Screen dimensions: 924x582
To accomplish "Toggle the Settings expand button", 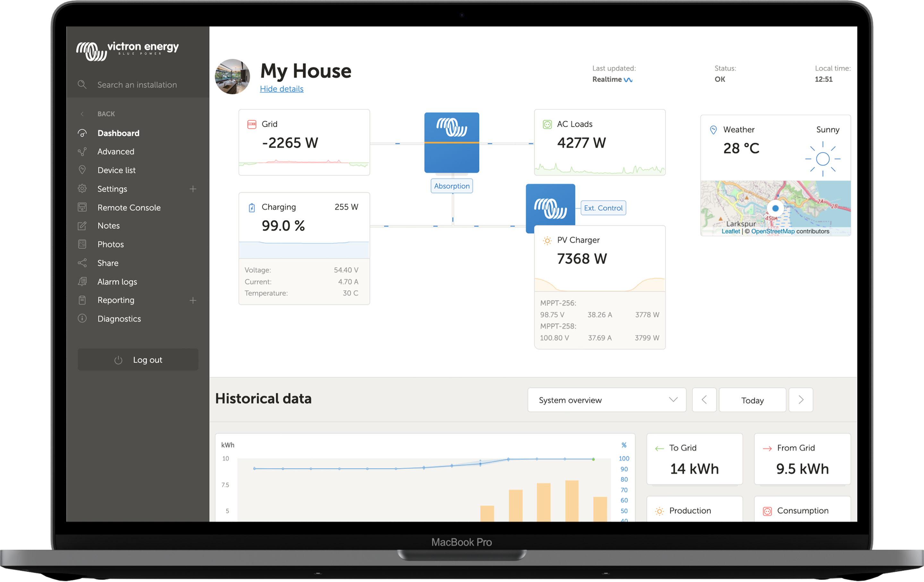I will [193, 188].
